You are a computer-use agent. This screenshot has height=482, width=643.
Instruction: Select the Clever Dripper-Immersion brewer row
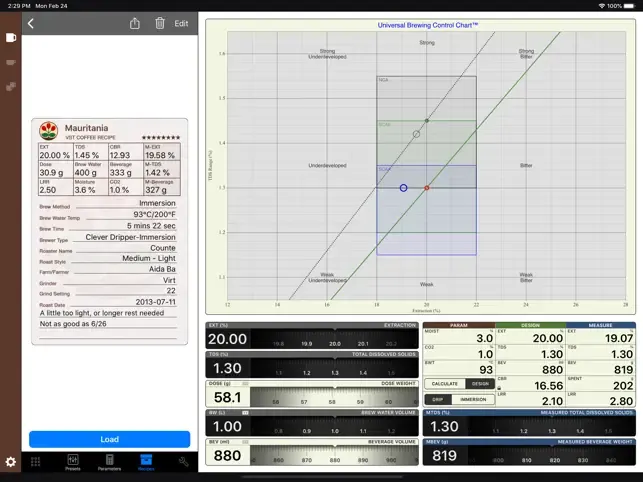tap(108, 238)
